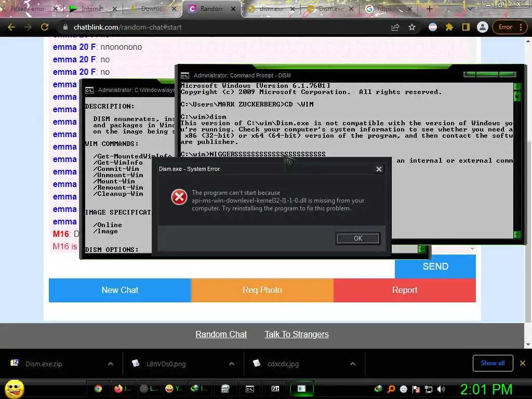The height and width of the screenshot is (399, 532).
Task: Click the chat box down arrow
Action: [472, 249]
